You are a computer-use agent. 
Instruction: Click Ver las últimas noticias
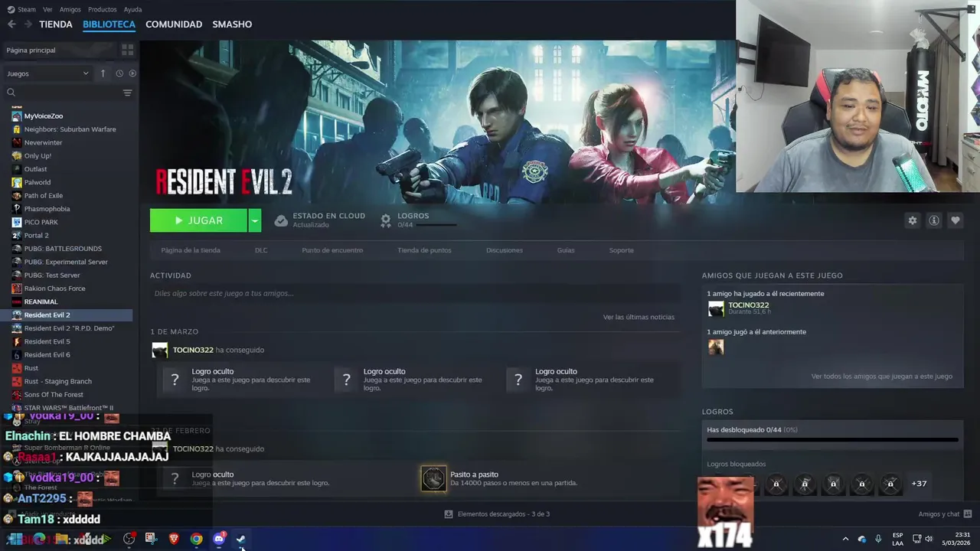tap(639, 317)
